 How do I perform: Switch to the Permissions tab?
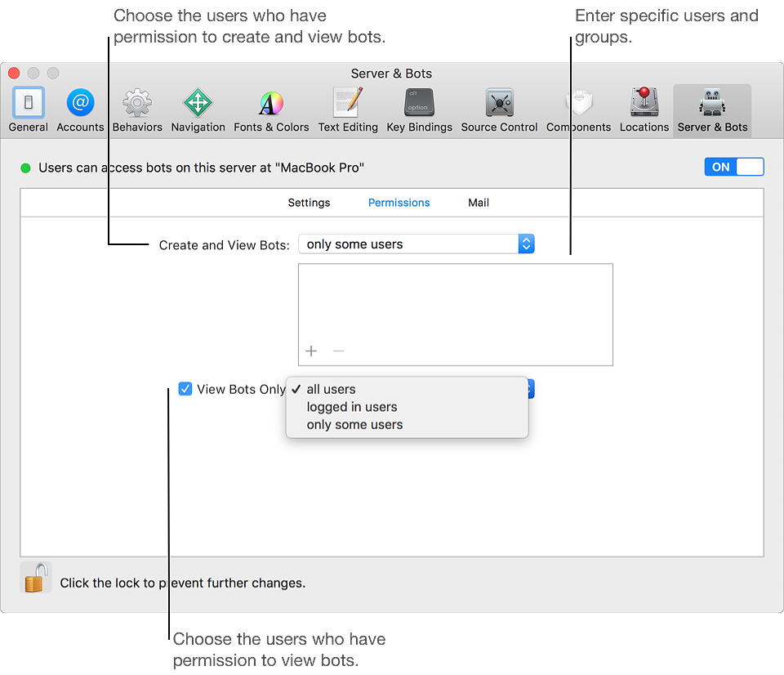(399, 203)
